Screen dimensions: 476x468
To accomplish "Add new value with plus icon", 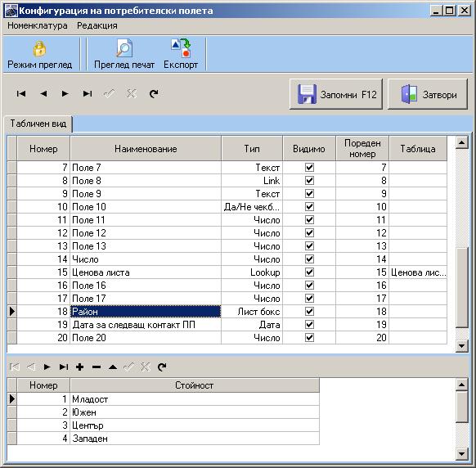I will pos(80,367).
